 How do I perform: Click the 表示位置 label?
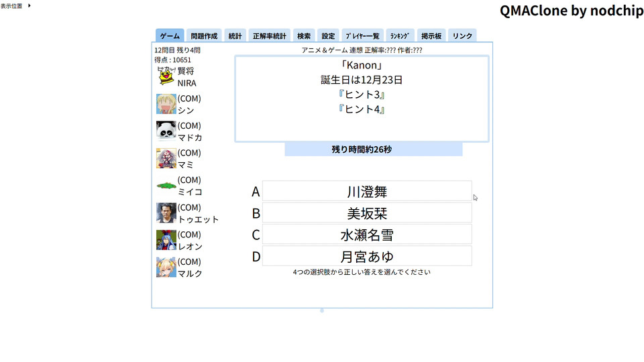click(x=11, y=6)
